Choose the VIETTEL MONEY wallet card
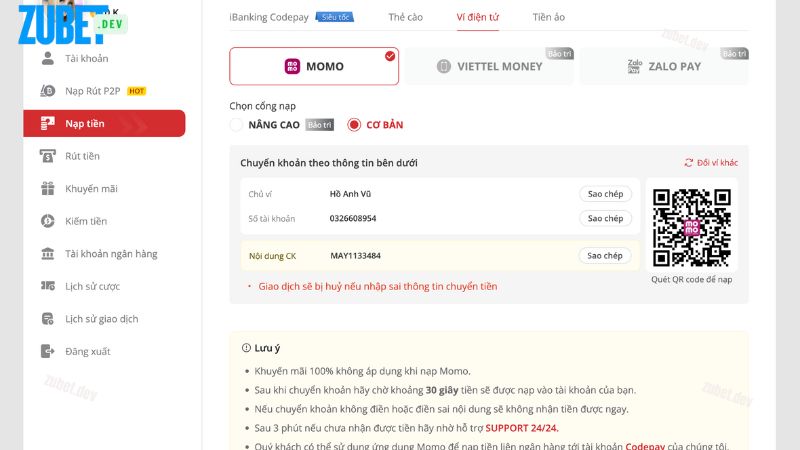This screenshot has width=800, height=450. (489, 66)
